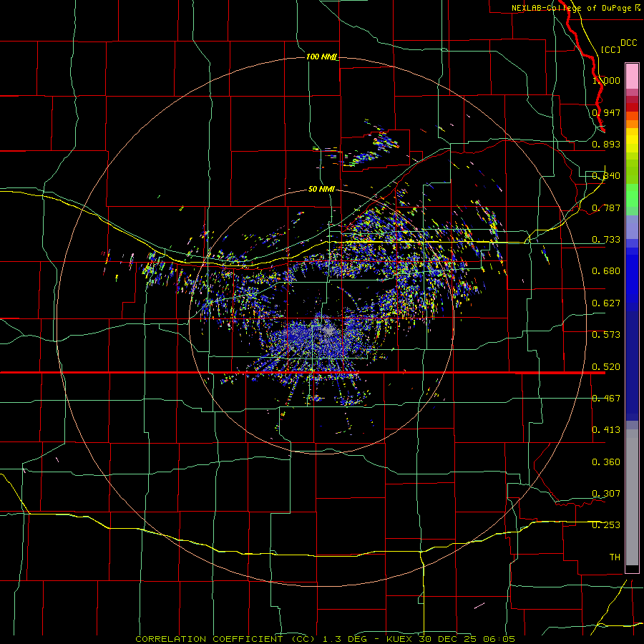Click the 0.413 scale value
Viewport: 644px width, 644px height.
click(606, 430)
